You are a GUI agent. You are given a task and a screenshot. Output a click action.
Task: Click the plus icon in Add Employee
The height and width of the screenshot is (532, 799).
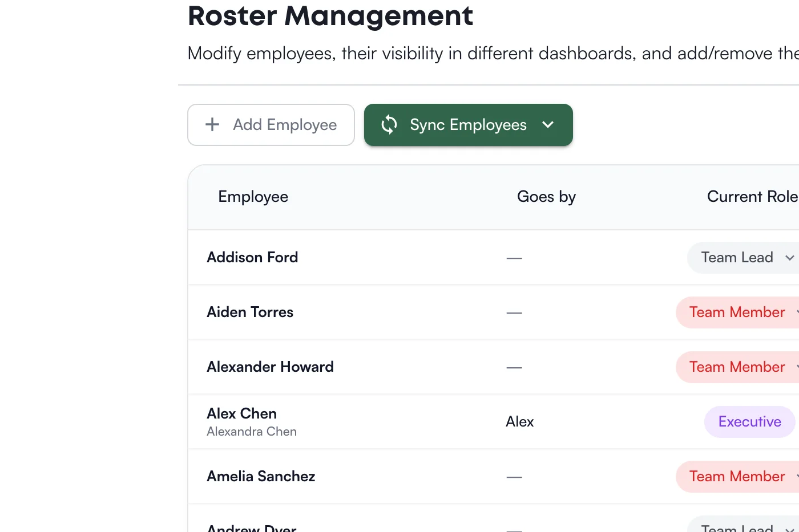click(x=212, y=124)
